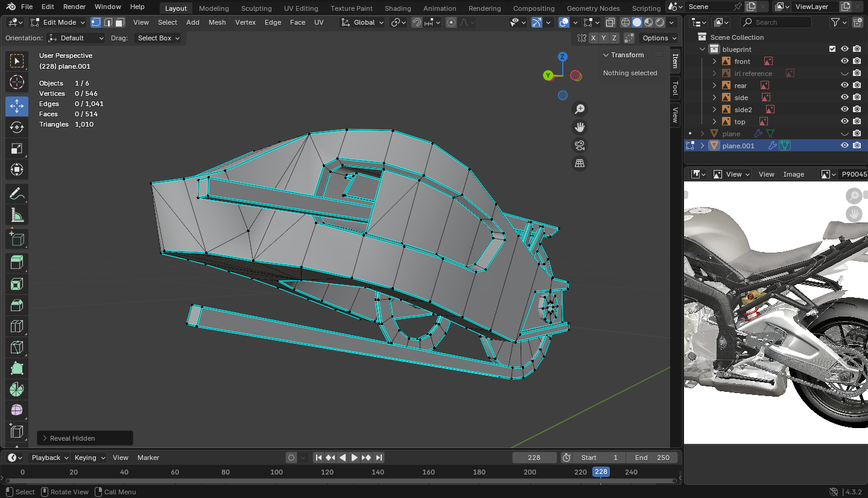Viewport: 868px width, 498px height.
Task: Click the Cursor tool icon
Action: tap(17, 82)
